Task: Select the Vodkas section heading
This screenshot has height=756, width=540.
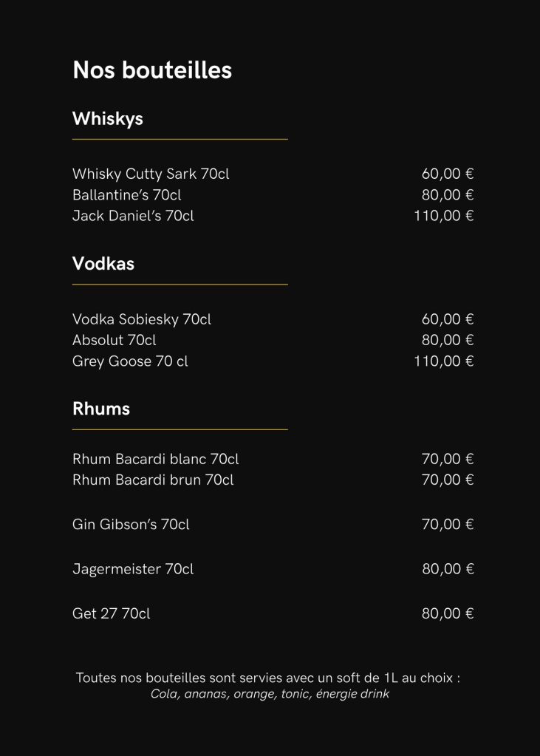Action: click(103, 264)
